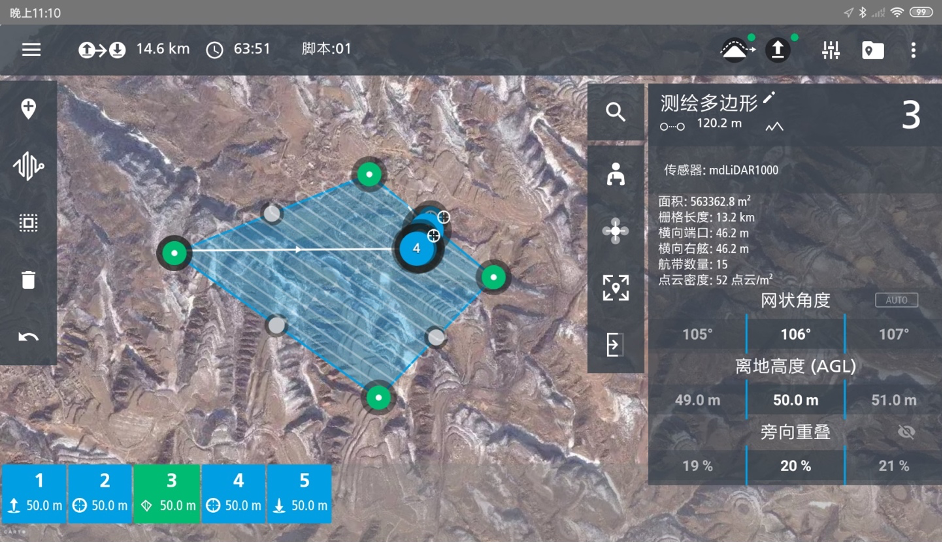Center the map on the drone icon
The height and width of the screenshot is (542, 942).
[x=615, y=231]
